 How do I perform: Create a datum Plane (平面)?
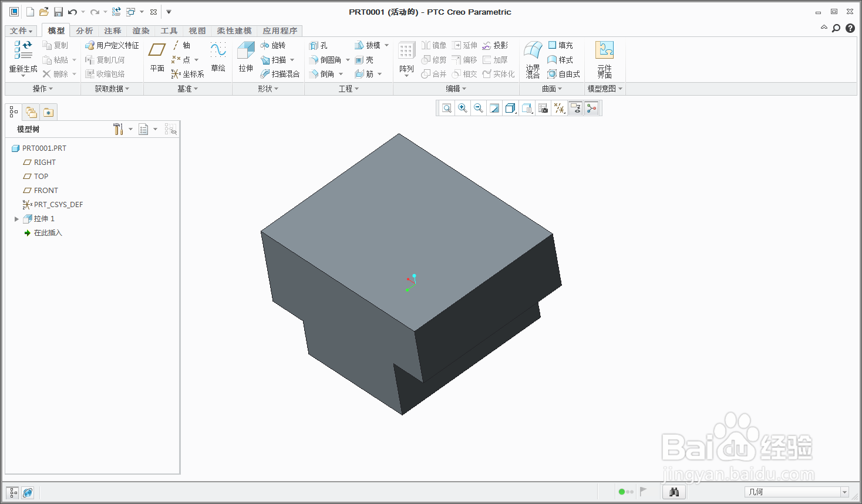(x=157, y=57)
